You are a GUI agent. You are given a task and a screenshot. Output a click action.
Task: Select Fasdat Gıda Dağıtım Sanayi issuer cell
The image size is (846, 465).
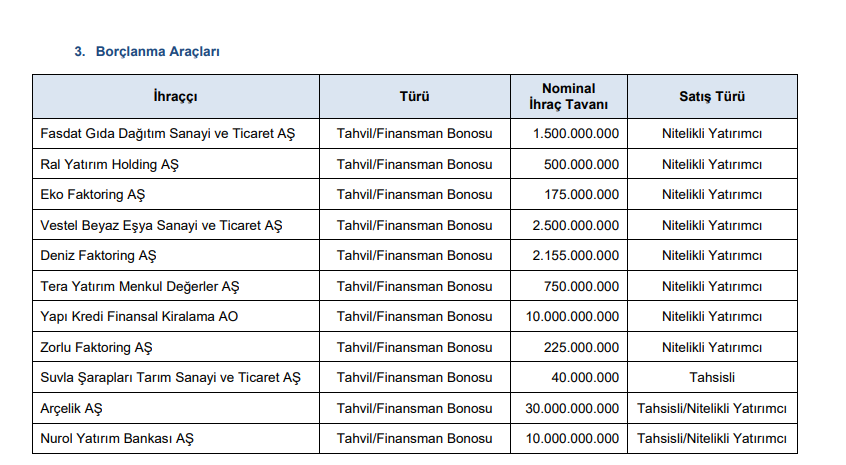[x=167, y=133]
